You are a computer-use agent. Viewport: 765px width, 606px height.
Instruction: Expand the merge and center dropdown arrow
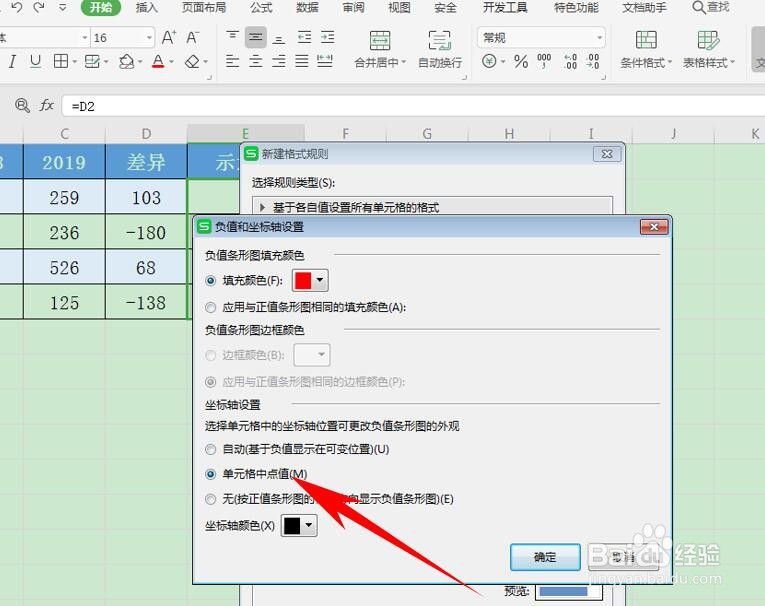[x=403, y=62]
